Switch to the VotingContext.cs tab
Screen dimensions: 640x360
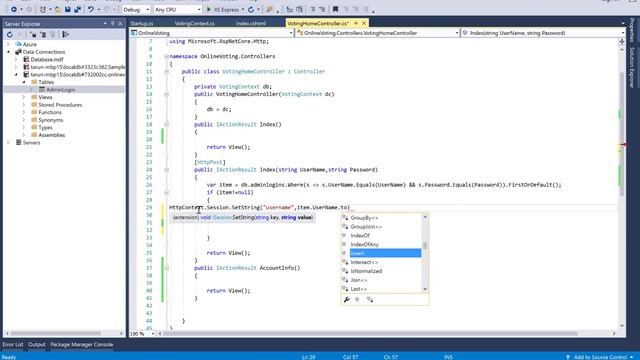point(194,23)
